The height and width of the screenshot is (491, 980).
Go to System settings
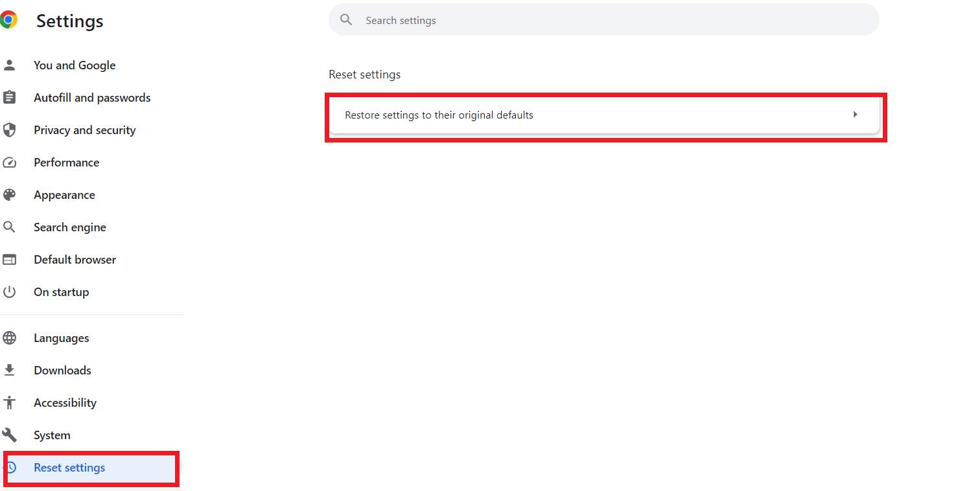pyautogui.click(x=52, y=435)
